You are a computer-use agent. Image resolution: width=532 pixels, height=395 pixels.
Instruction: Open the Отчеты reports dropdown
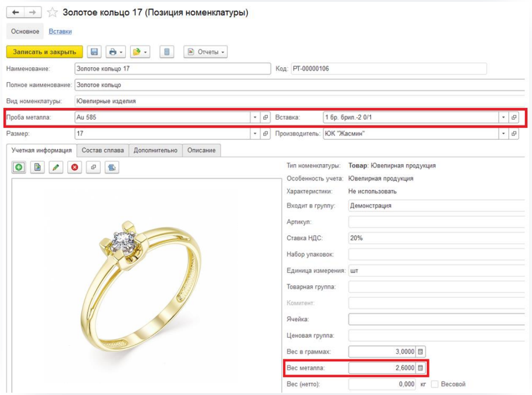pyautogui.click(x=206, y=52)
